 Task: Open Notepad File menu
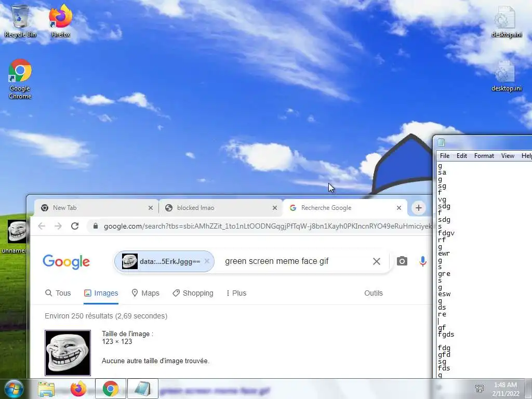point(445,156)
